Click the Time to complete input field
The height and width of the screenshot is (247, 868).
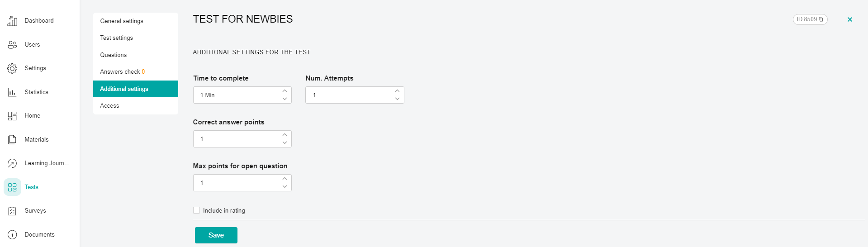click(x=242, y=95)
